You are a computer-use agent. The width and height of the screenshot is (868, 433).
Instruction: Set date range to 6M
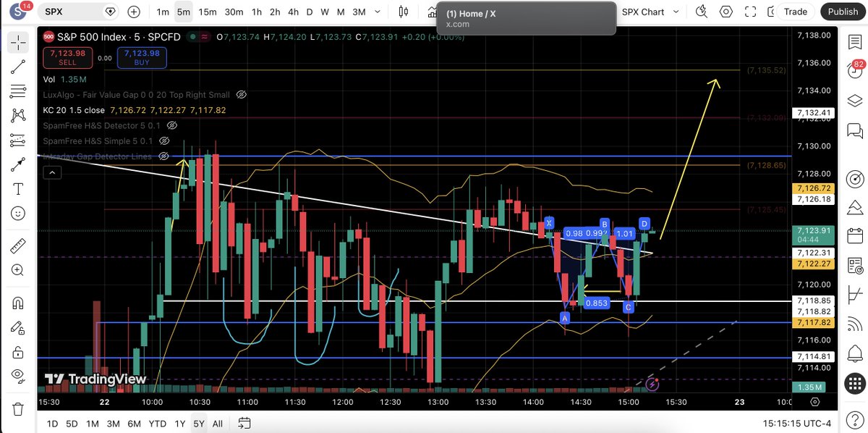[134, 423]
